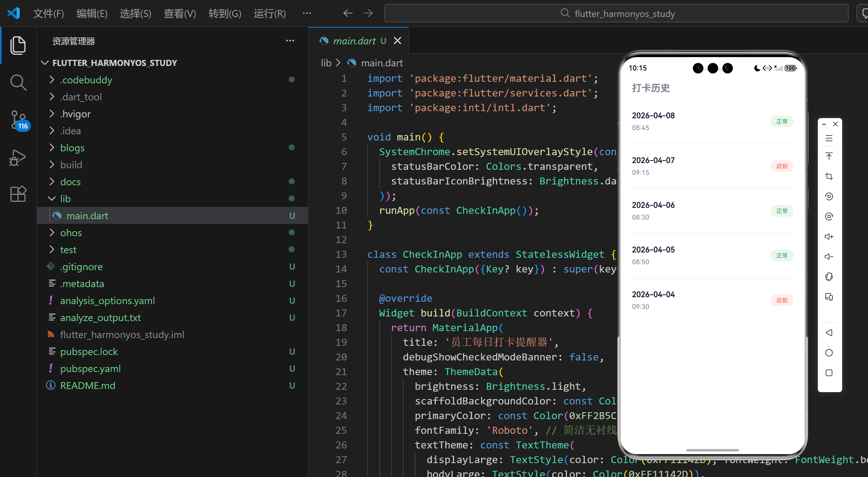Open .metadata file
This screenshot has height=477, width=868.
point(82,284)
